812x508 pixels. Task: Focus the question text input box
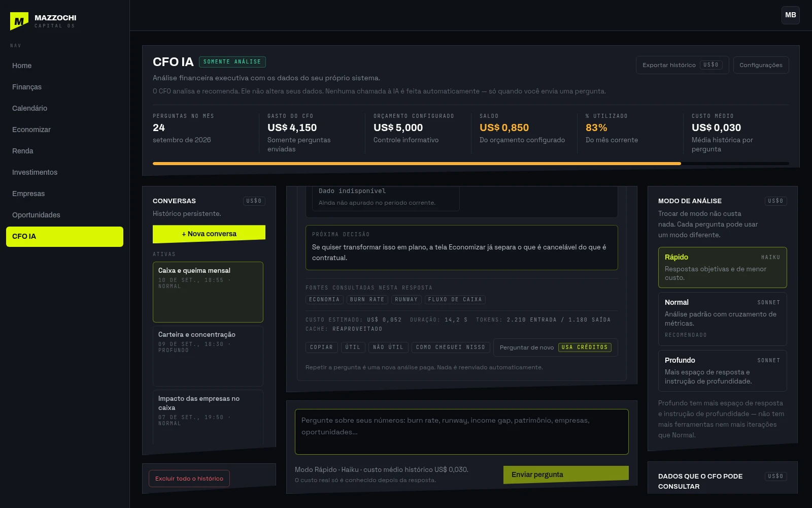462,432
